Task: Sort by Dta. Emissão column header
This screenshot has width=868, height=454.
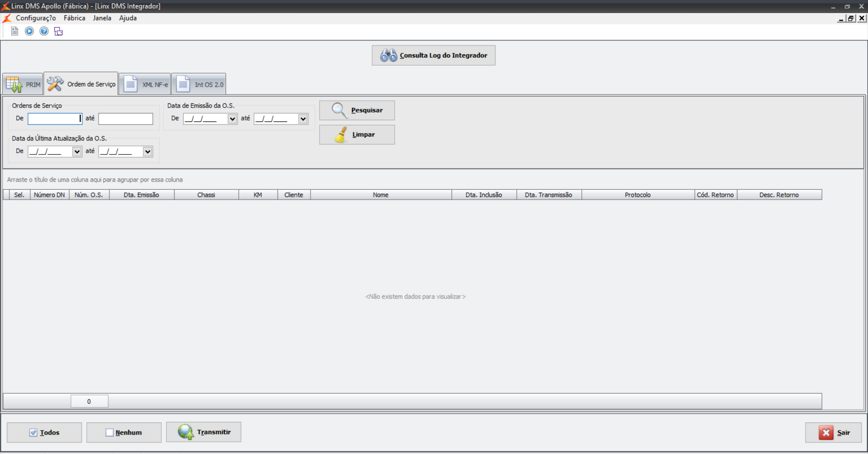Action: pyautogui.click(x=142, y=195)
